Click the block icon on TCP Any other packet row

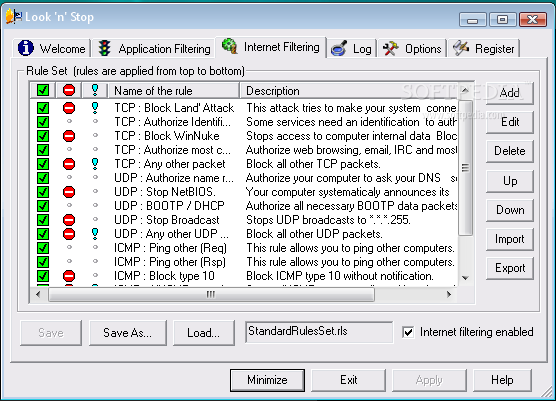[x=69, y=163]
